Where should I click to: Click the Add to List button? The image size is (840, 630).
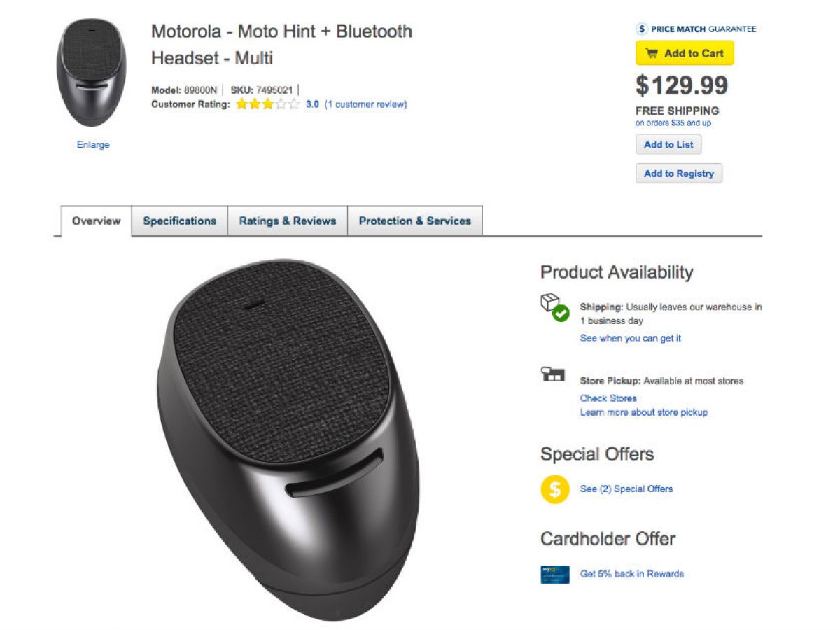tap(668, 145)
